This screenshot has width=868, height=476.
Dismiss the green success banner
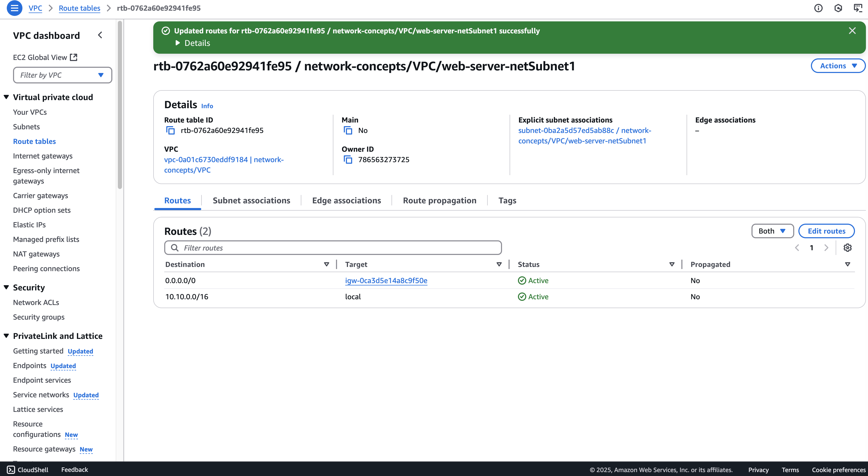(852, 31)
